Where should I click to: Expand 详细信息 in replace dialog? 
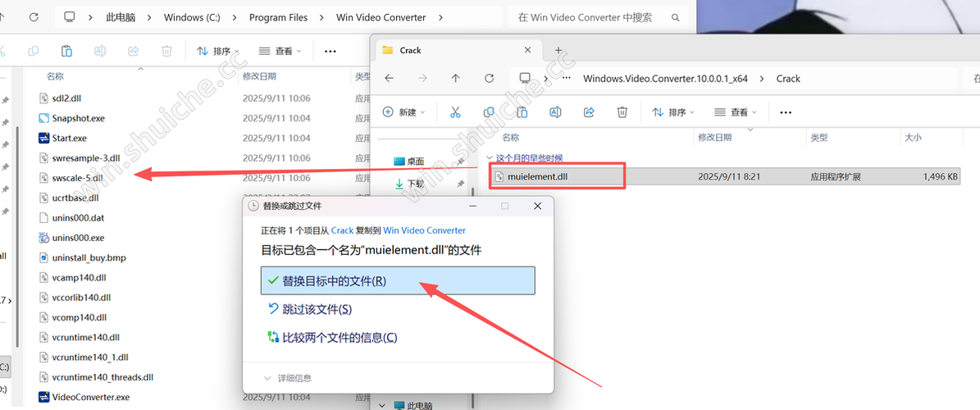tap(288, 378)
